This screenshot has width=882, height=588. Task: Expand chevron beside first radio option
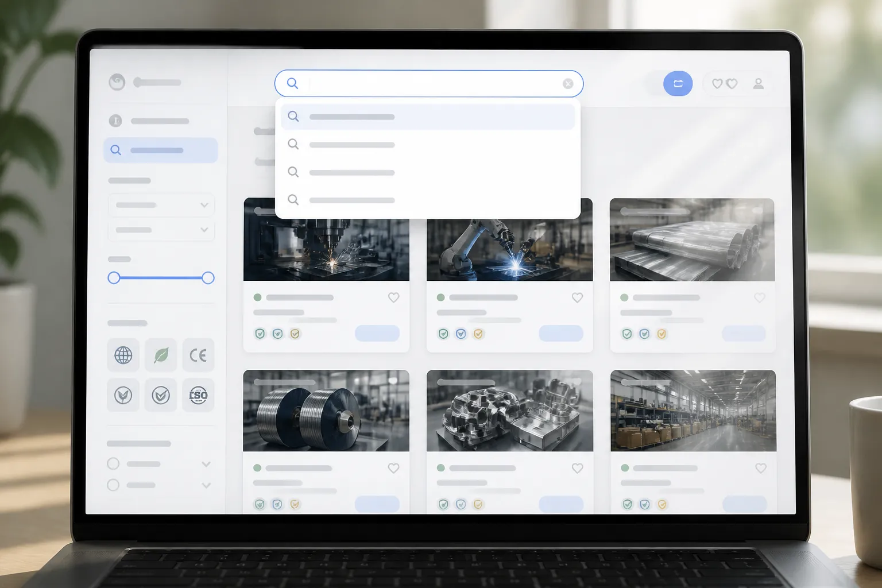point(206,464)
